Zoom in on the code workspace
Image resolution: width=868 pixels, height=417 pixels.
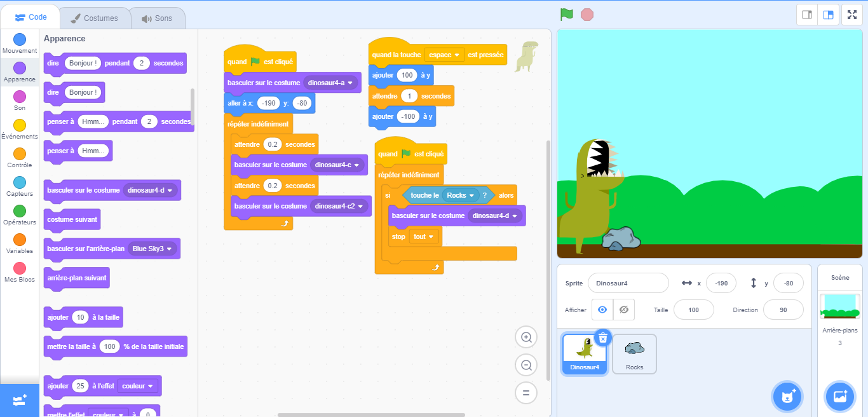tap(526, 338)
